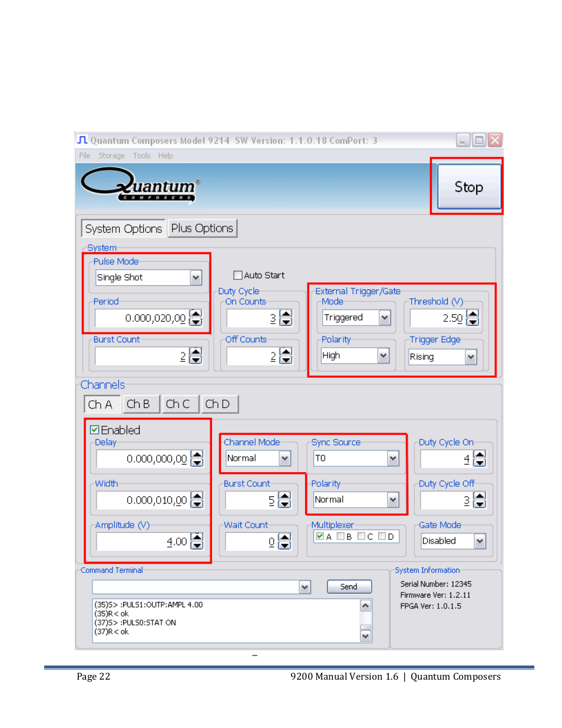Toggle Multiplexer checkbox B
Viewport: 562px width, 728px height.
click(x=340, y=536)
